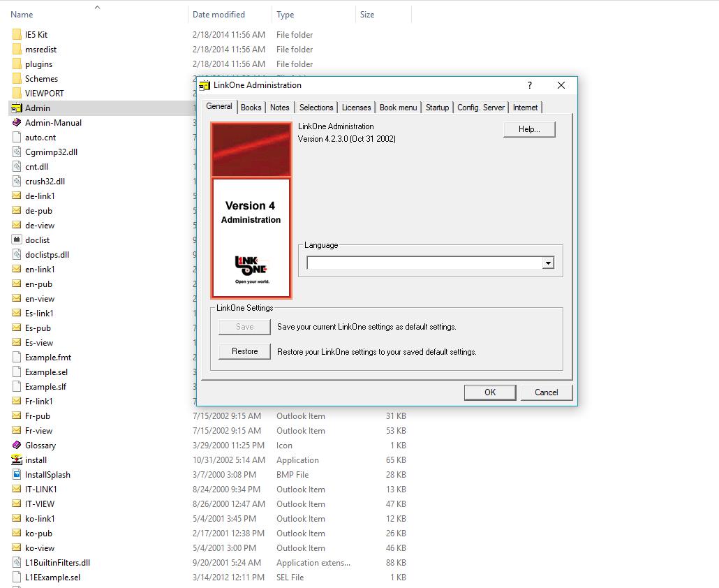Image resolution: width=719 pixels, height=588 pixels.
Task: Click the Admin-Manual help book icon
Action: (x=17, y=122)
